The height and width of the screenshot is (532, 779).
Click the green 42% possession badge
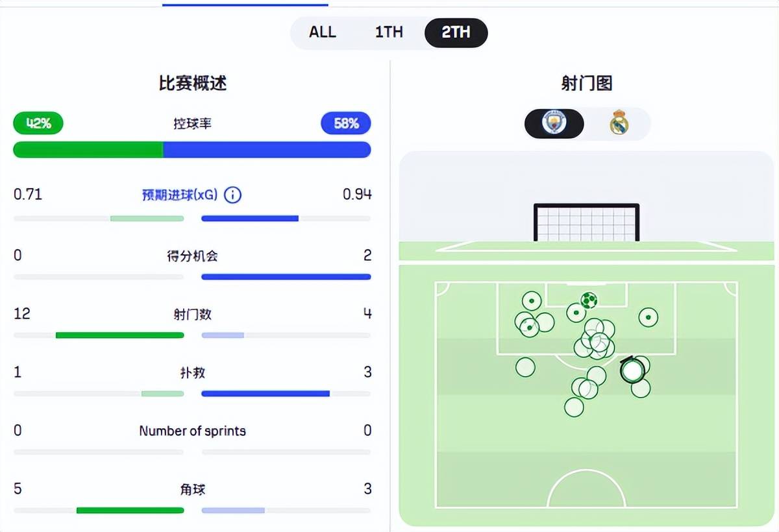[x=38, y=123]
